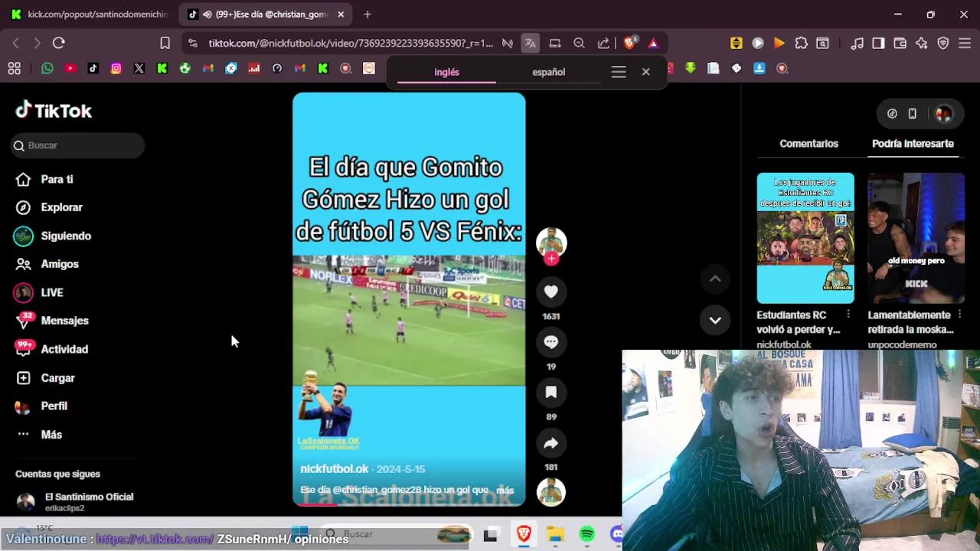
Task: Switch to the Podría interesarte tab
Action: click(913, 144)
